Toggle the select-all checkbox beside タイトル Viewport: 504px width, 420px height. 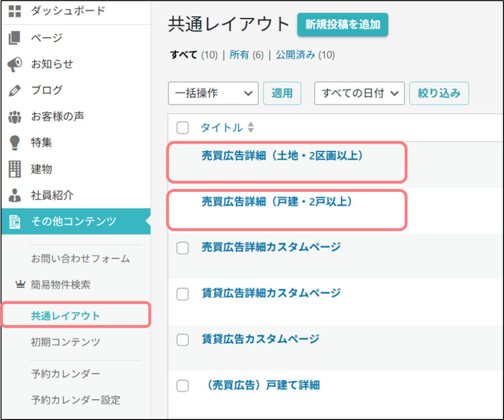pos(183,128)
